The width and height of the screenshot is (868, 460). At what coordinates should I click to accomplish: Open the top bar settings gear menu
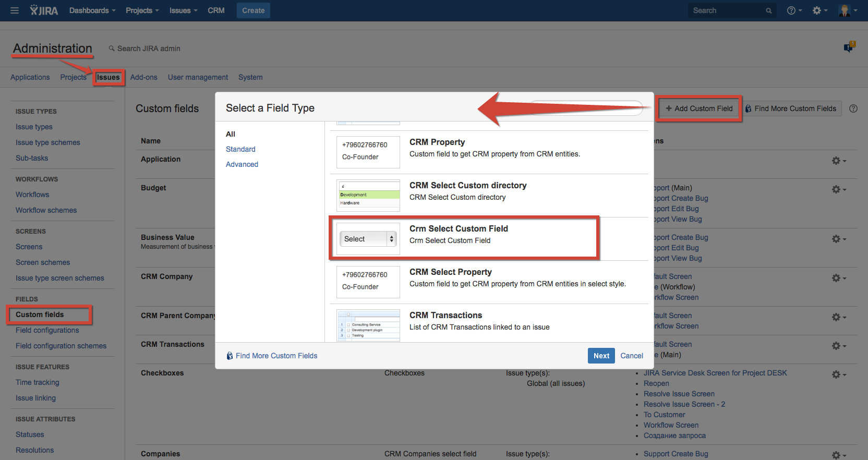pyautogui.click(x=819, y=10)
